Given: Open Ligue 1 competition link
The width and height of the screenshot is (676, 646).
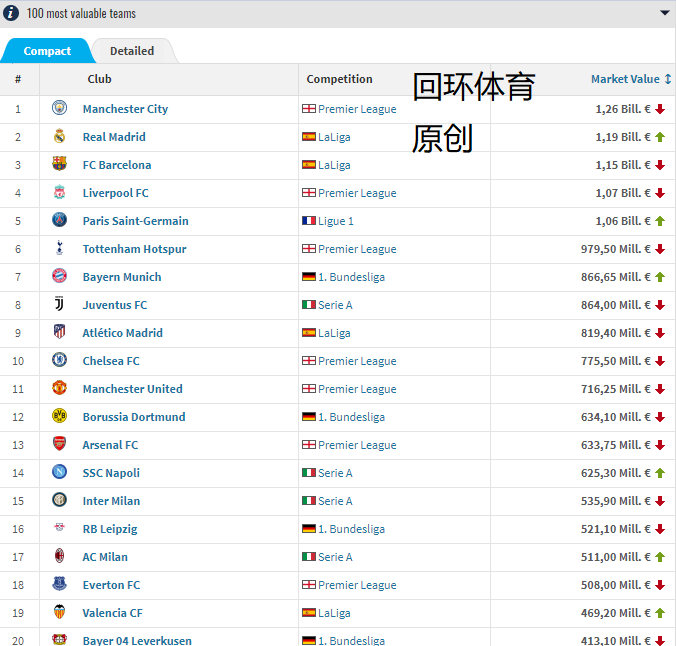Looking at the screenshot, I should 336,221.
